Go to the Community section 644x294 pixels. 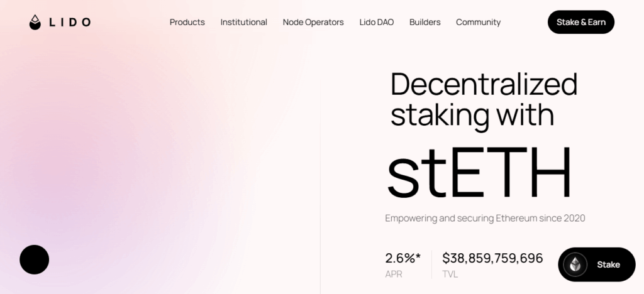pyautogui.click(x=478, y=22)
